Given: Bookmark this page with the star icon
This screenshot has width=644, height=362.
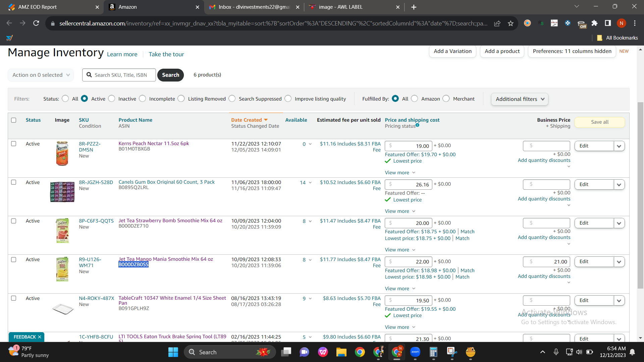Looking at the screenshot, I should tap(511, 23).
